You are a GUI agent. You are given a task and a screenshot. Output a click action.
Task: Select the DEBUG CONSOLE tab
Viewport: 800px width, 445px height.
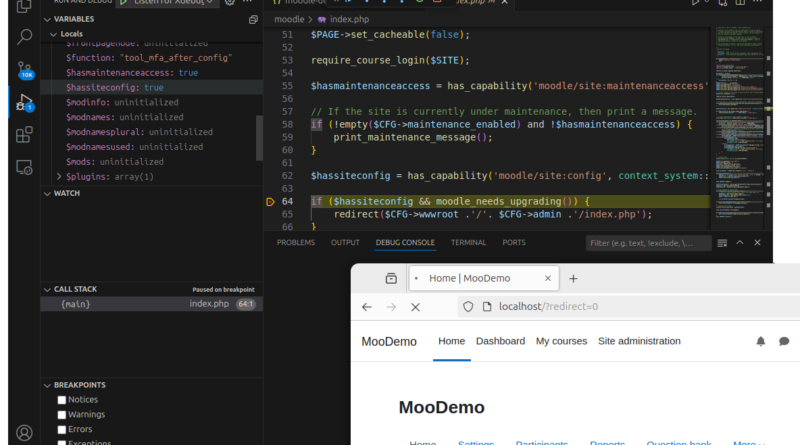pyautogui.click(x=405, y=243)
